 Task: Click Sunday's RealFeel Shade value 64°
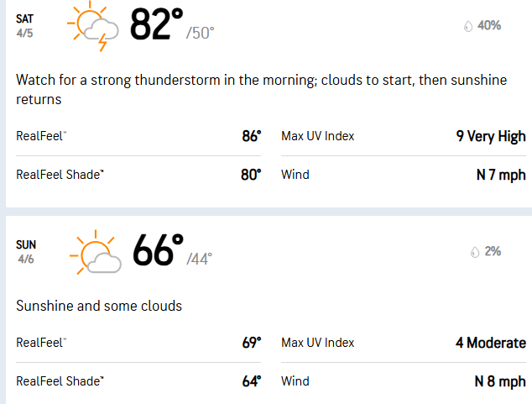click(252, 381)
